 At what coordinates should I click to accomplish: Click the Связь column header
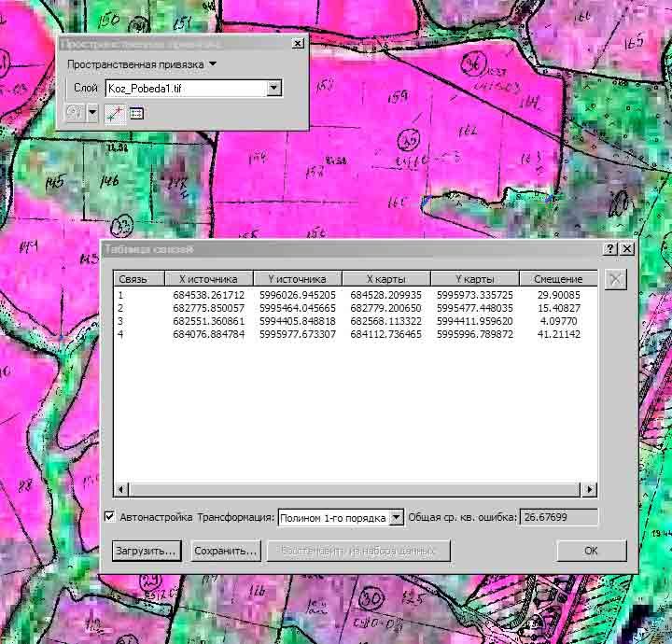139,279
